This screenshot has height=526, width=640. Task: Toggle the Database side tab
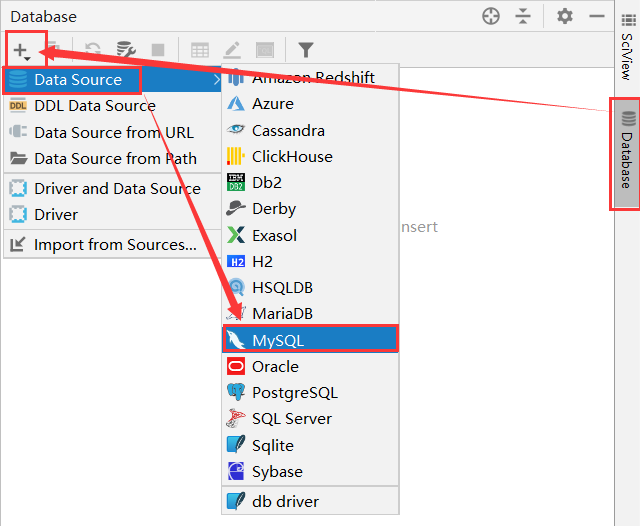point(627,154)
